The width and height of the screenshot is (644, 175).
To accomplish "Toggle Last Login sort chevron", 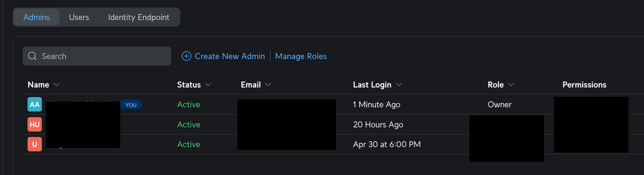I will [x=399, y=85].
